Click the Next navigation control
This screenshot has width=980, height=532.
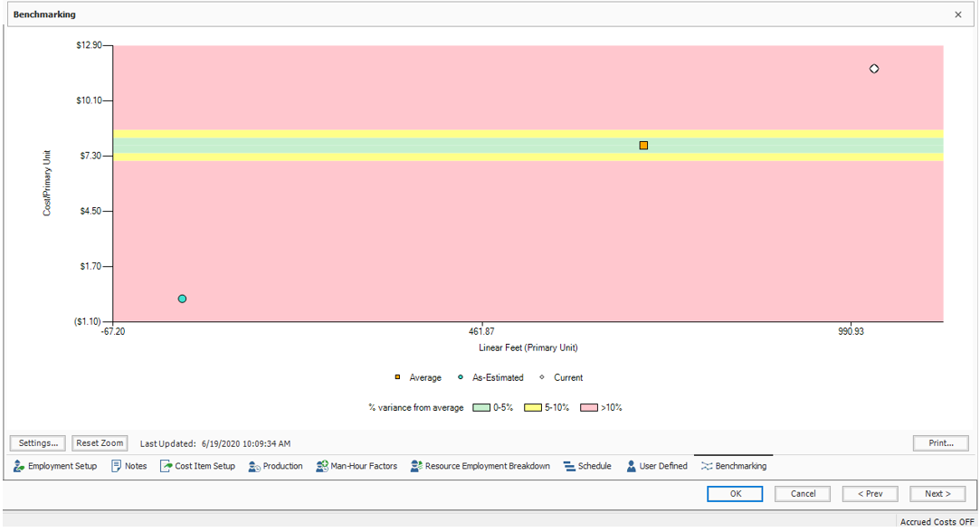coord(937,494)
